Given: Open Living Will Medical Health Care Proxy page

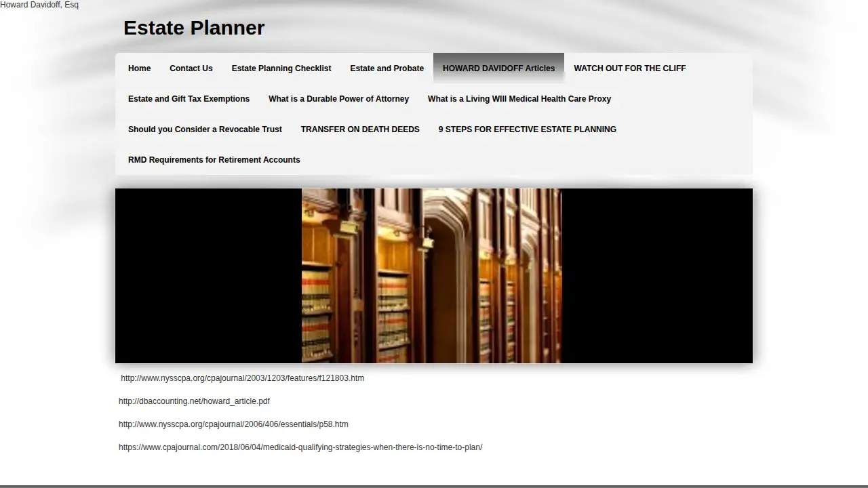Looking at the screenshot, I should pos(519,99).
